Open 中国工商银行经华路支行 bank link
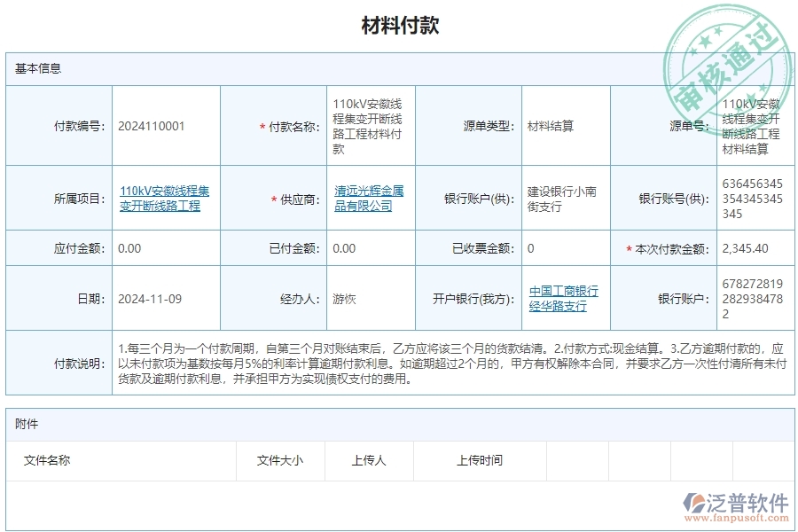The height and width of the screenshot is (532, 798). pos(563,298)
